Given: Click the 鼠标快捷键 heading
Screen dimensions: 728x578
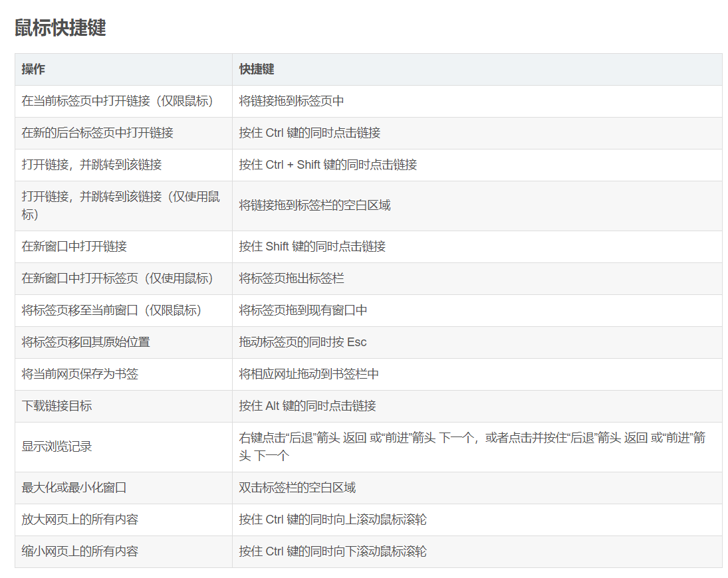Looking at the screenshot, I should [61, 27].
